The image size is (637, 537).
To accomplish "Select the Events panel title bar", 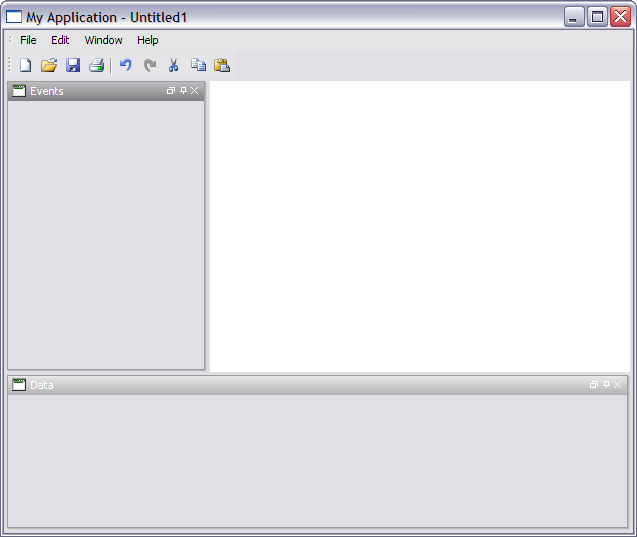I will click(106, 91).
